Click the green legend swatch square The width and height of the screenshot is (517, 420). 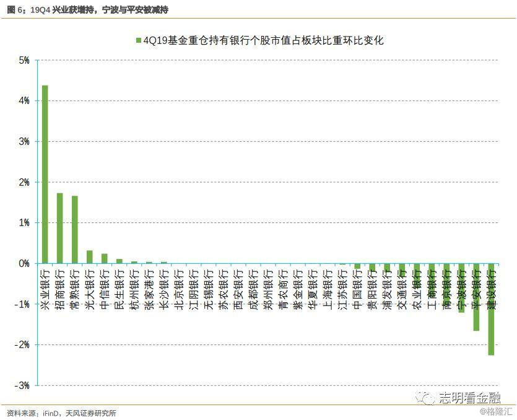coord(138,40)
